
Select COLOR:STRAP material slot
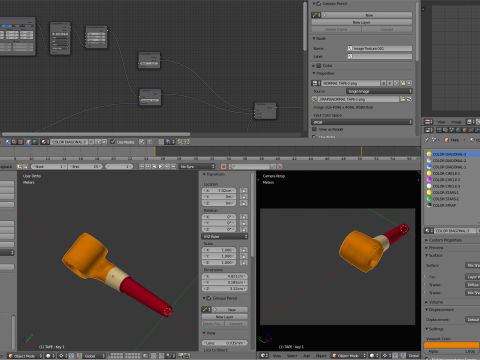pos(453,205)
